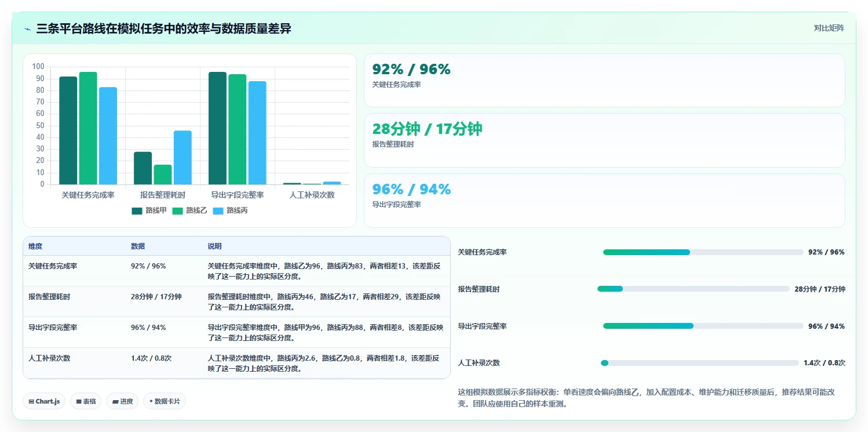
Task: Open the 28分钟 / 17分钟 stat card
Action: pos(604,140)
